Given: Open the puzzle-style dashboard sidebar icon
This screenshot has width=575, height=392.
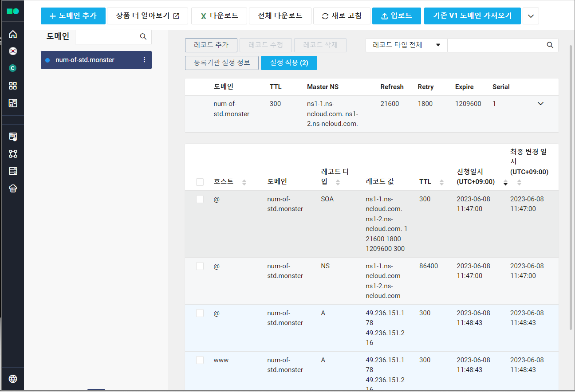Looking at the screenshot, I should pyautogui.click(x=13, y=103).
